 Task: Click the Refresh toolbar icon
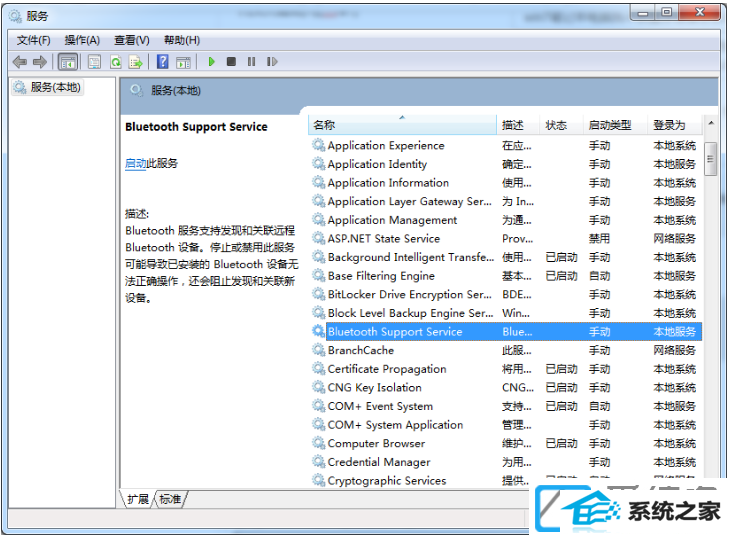(x=116, y=61)
